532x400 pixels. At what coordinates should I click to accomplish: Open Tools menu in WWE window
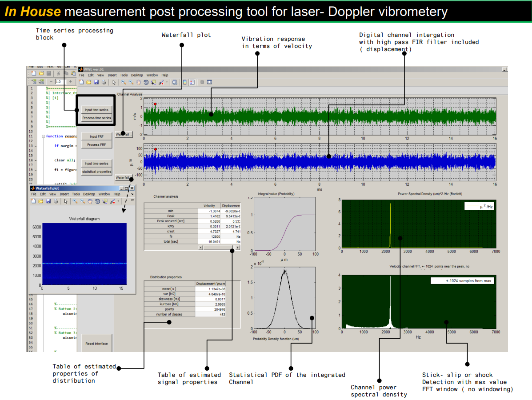[x=124, y=75]
